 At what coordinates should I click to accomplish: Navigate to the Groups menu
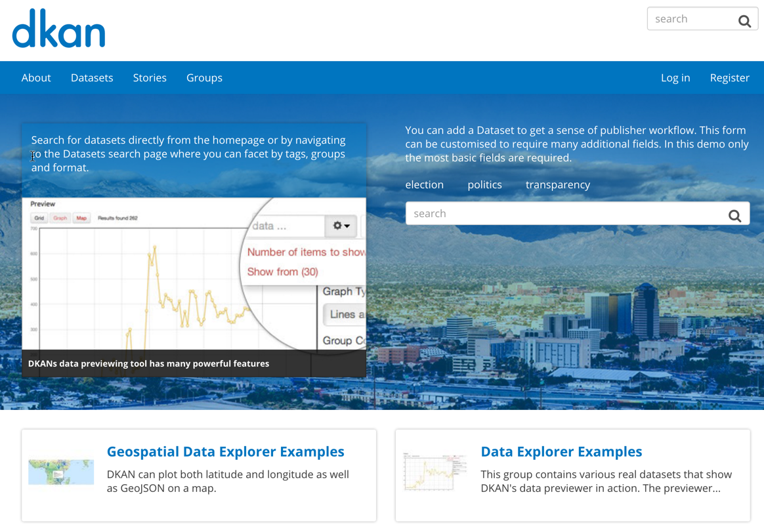[204, 78]
